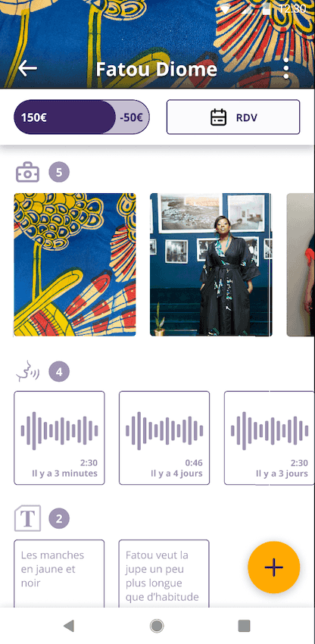
Task: Click the camera photos section icon
Action: [x=27, y=172]
